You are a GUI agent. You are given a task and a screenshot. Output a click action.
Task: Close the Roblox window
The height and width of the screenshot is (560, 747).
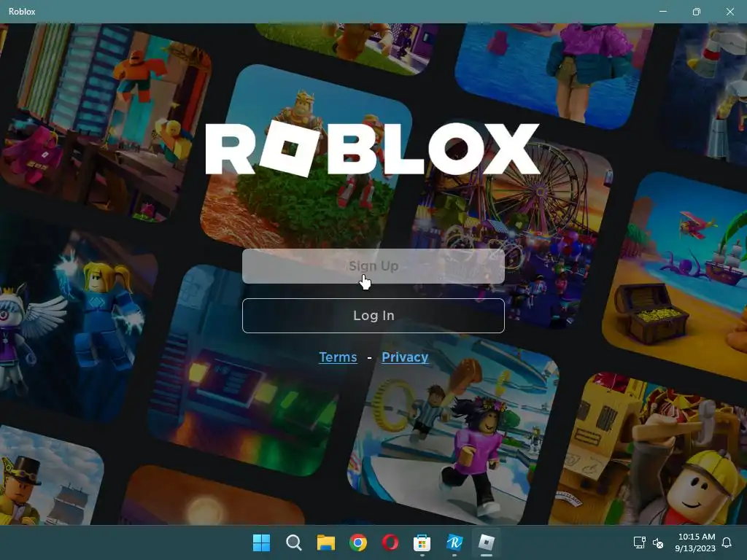[729, 12]
